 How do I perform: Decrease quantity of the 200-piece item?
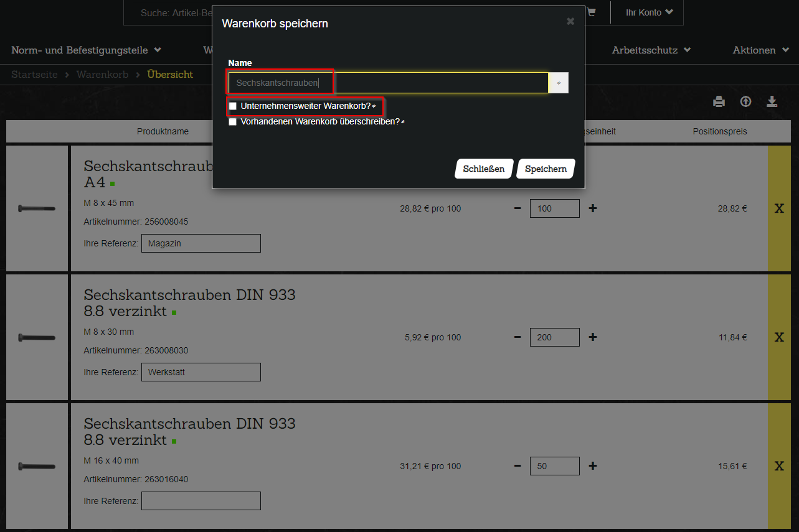point(518,337)
